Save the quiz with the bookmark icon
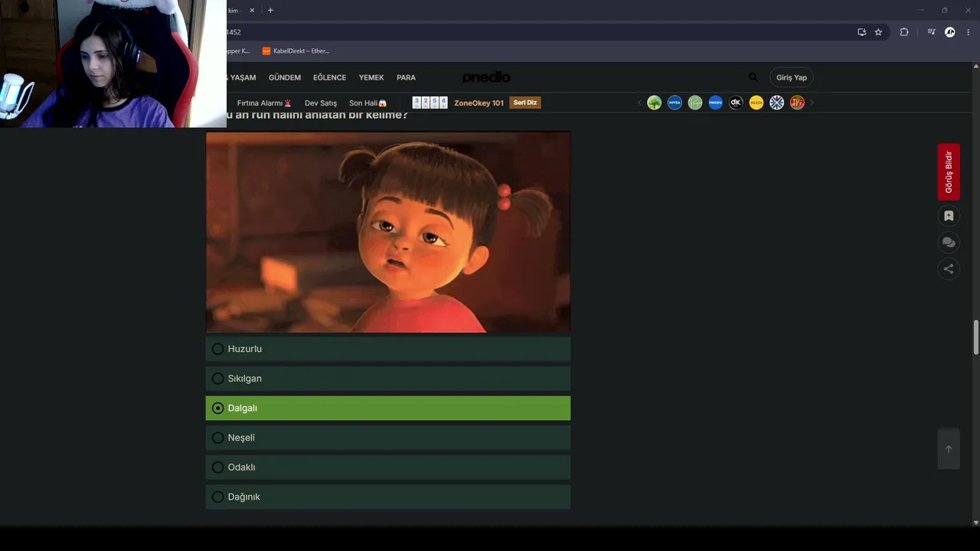The image size is (980, 551). click(x=949, y=216)
